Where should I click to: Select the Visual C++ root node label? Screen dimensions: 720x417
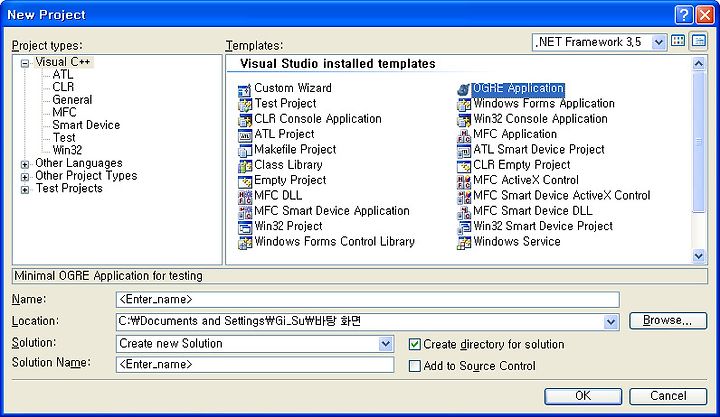(63, 62)
